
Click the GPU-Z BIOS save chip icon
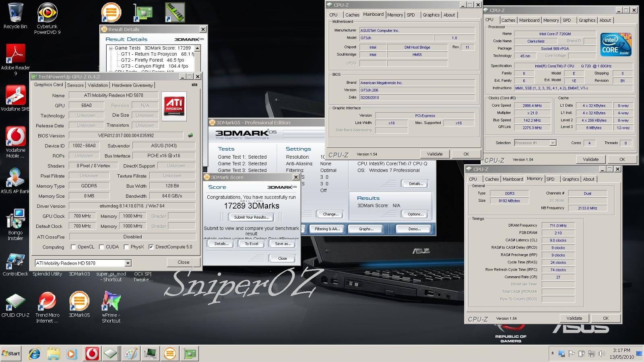(190, 135)
